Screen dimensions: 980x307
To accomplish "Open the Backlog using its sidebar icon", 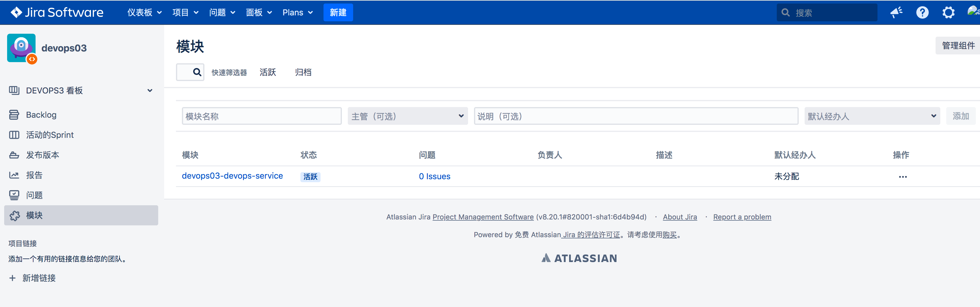I will (x=14, y=114).
